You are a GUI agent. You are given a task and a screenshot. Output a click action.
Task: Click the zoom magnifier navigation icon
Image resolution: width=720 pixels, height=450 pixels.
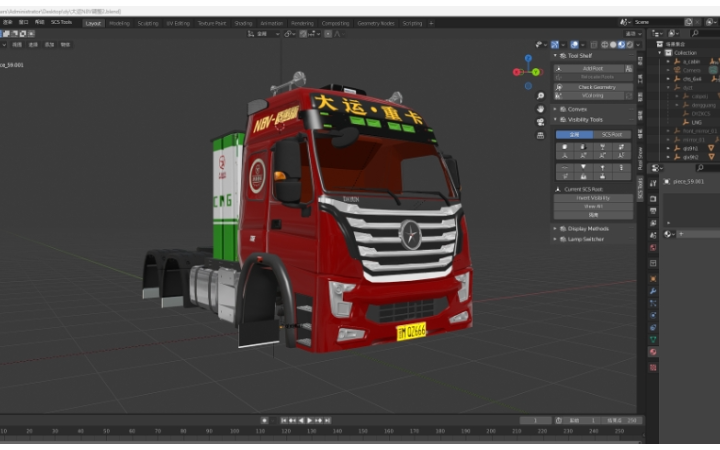(540, 96)
